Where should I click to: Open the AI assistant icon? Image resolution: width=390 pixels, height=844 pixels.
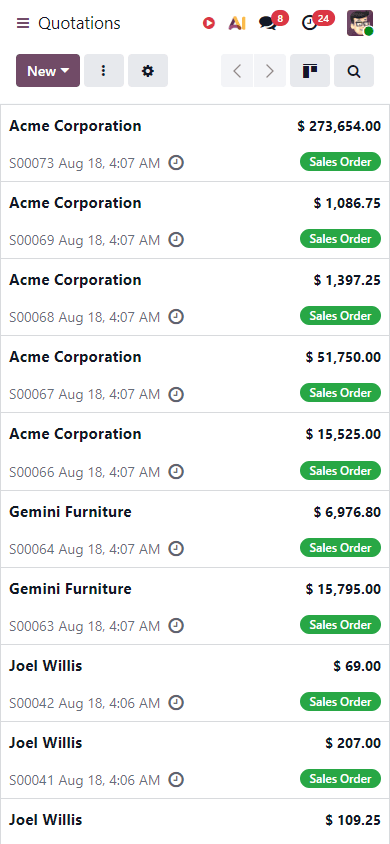click(x=237, y=23)
